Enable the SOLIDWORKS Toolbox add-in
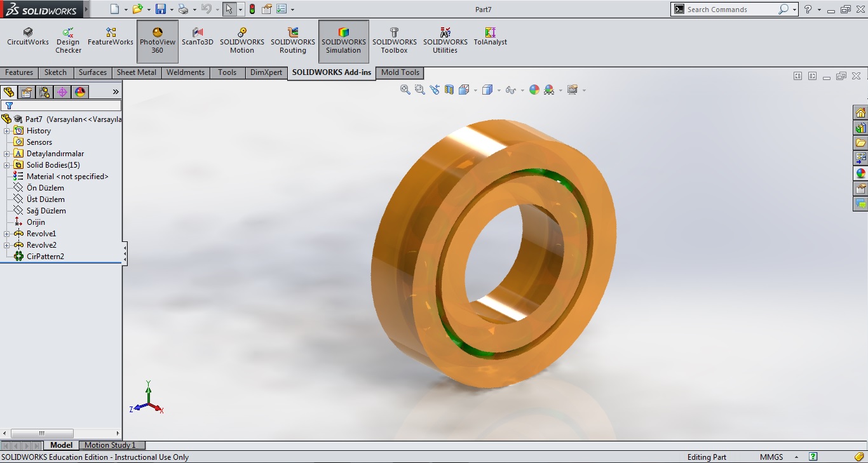The height and width of the screenshot is (463, 868). pos(394,41)
